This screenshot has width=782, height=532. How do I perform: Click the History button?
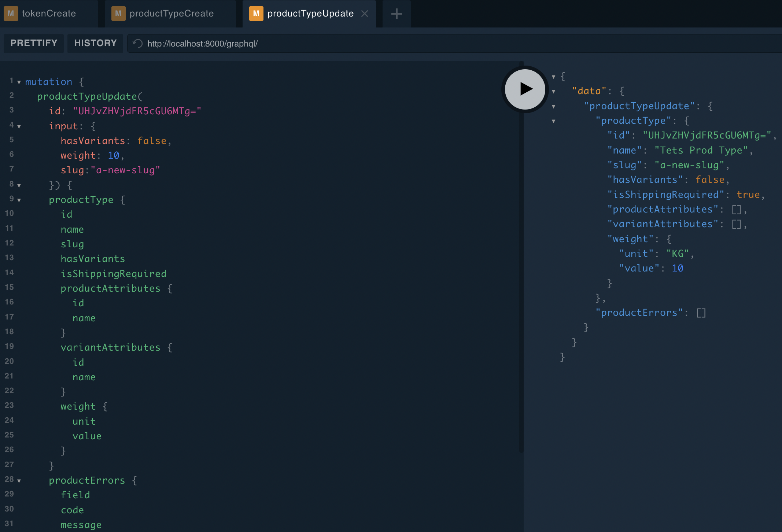(x=95, y=43)
